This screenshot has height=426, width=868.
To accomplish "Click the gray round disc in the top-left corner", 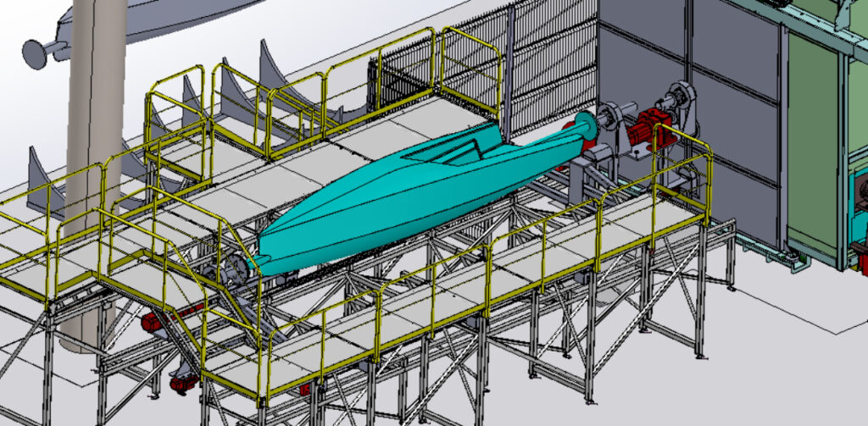I will [35, 53].
